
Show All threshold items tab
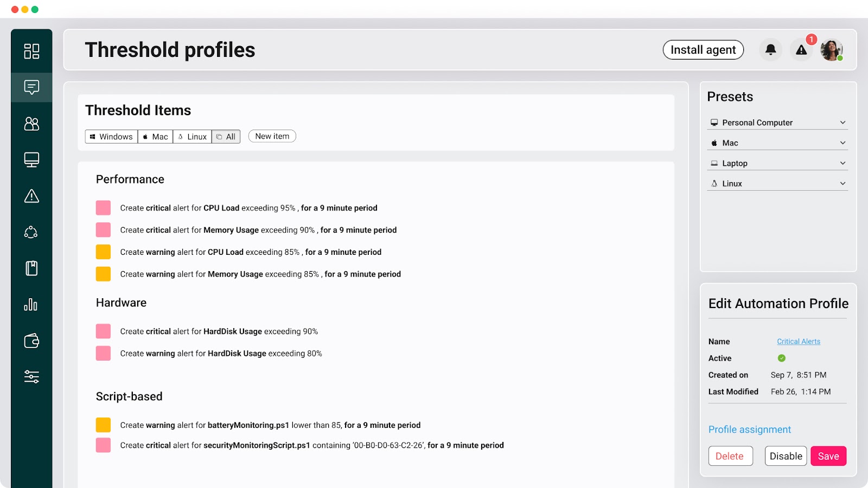226,137
